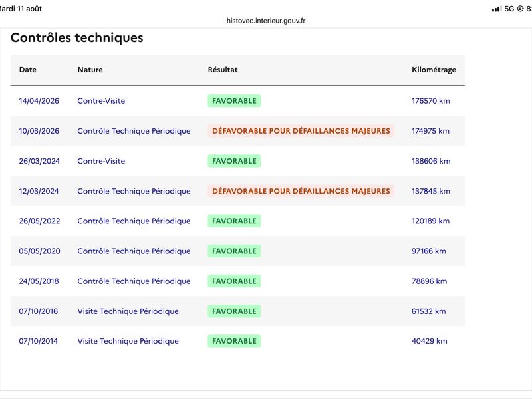Tap the histovec.interieur.gouv.fr address bar
The image size is (532, 399).
coord(265,21)
